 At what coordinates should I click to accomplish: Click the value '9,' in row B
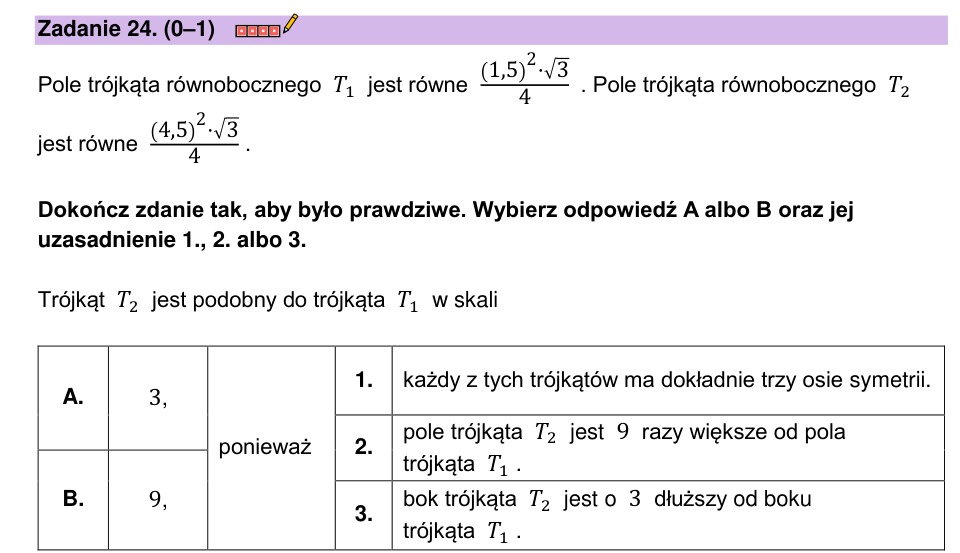click(158, 500)
